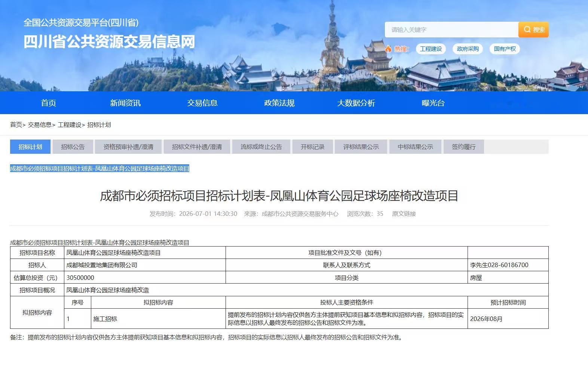Click the investment value 30500000

pos(145,278)
